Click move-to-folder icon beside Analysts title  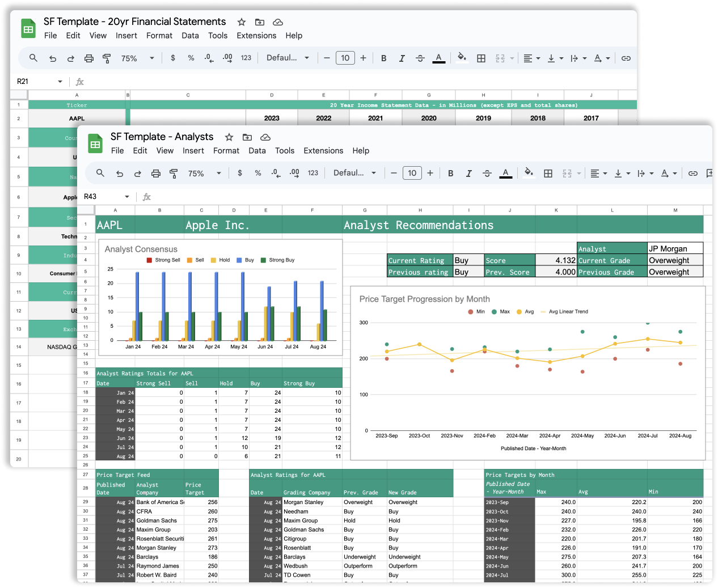click(x=247, y=137)
